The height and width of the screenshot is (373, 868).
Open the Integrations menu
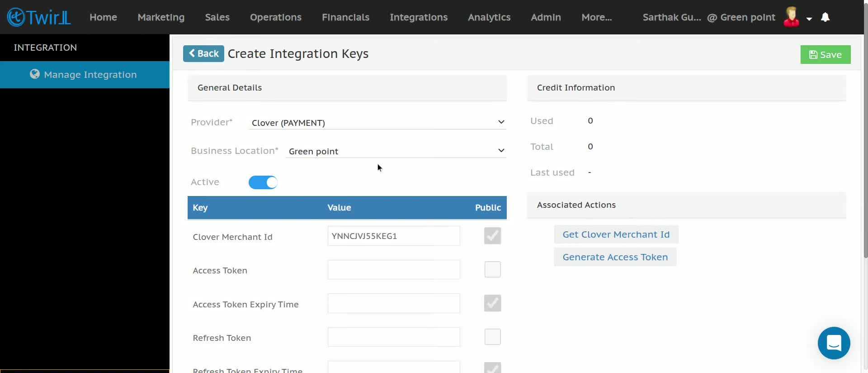coord(419,17)
